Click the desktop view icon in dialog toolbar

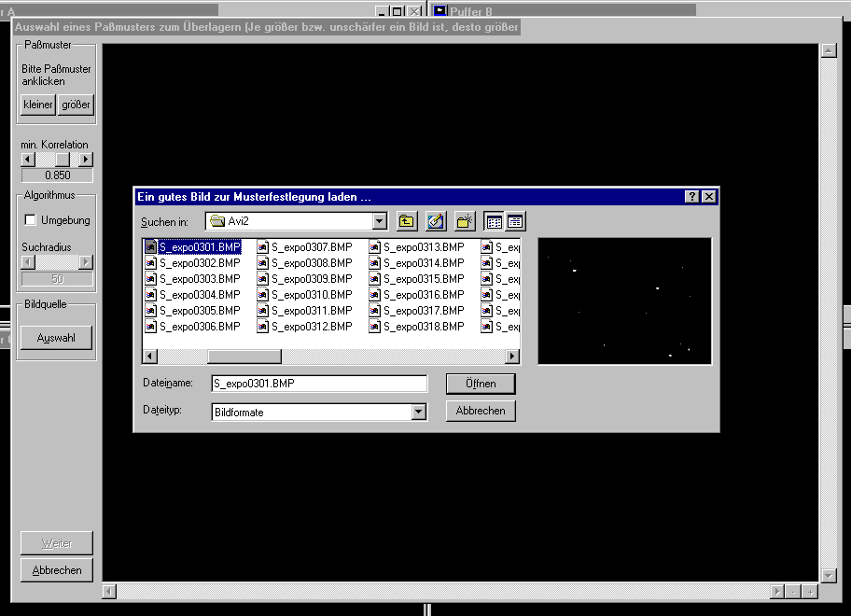pos(436,221)
